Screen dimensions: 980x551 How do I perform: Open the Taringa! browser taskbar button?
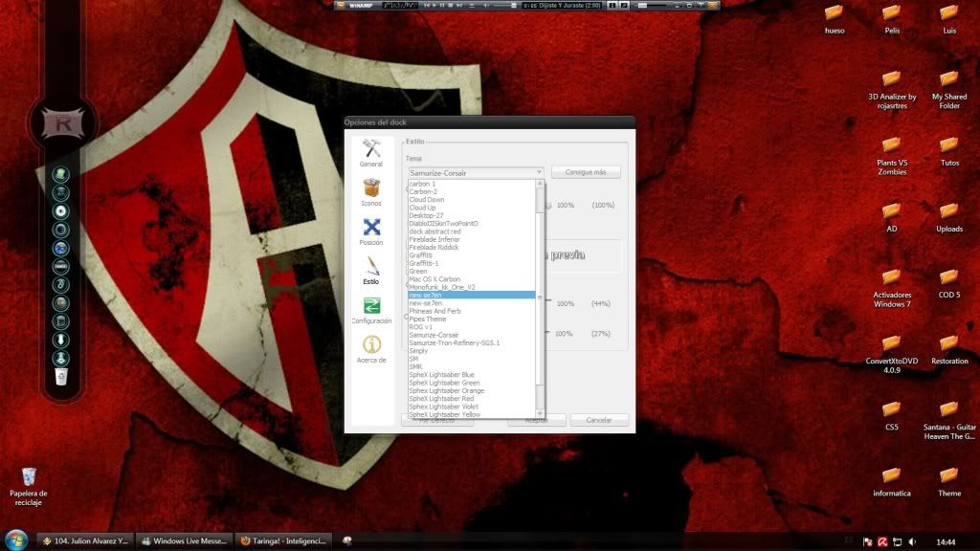click(283, 541)
